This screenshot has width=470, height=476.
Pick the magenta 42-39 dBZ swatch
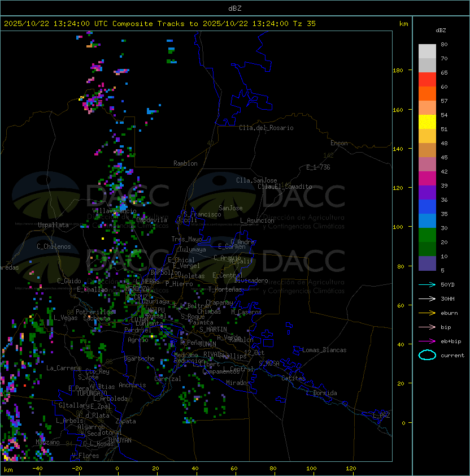pos(427,179)
